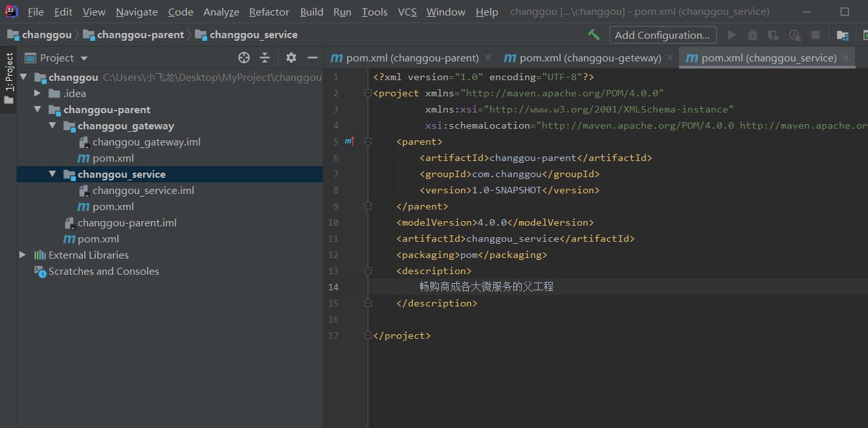This screenshot has width=868, height=428.
Task: Click the locate target crosshair icon
Action: tap(244, 58)
